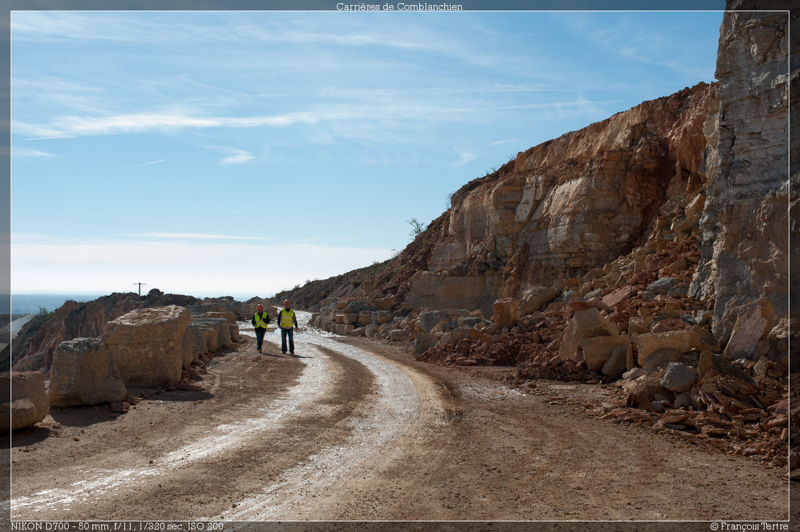Click the 'Carrières de Comblanchien' title text

(399, 6)
